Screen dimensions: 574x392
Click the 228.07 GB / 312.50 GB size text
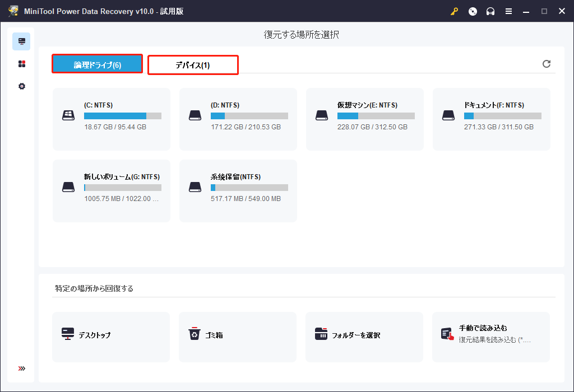tap(372, 127)
